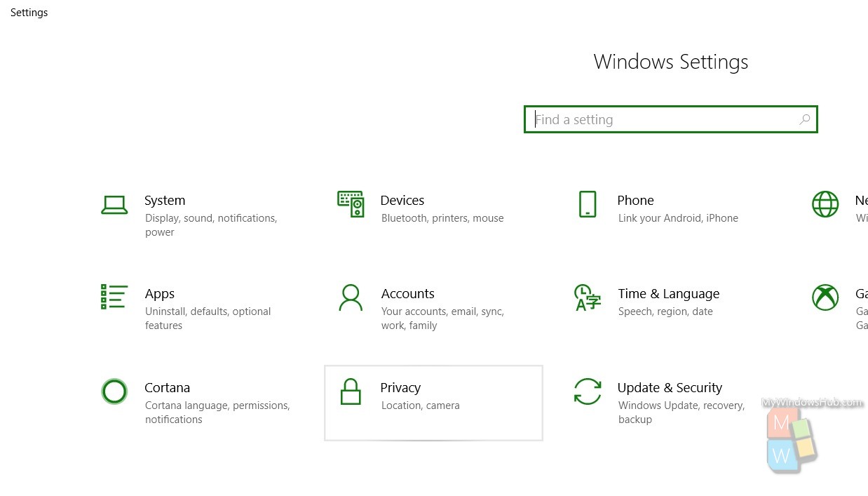Select the text "Uninstall, defaults, optional features"
The height and width of the screenshot is (496, 868).
coord(208,319)
